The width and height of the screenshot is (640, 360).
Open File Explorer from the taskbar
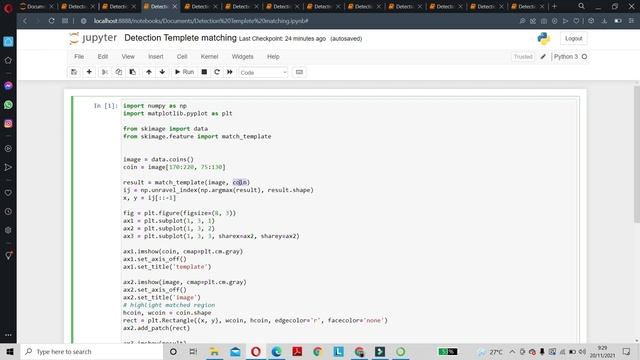click(x=214, y=351)
